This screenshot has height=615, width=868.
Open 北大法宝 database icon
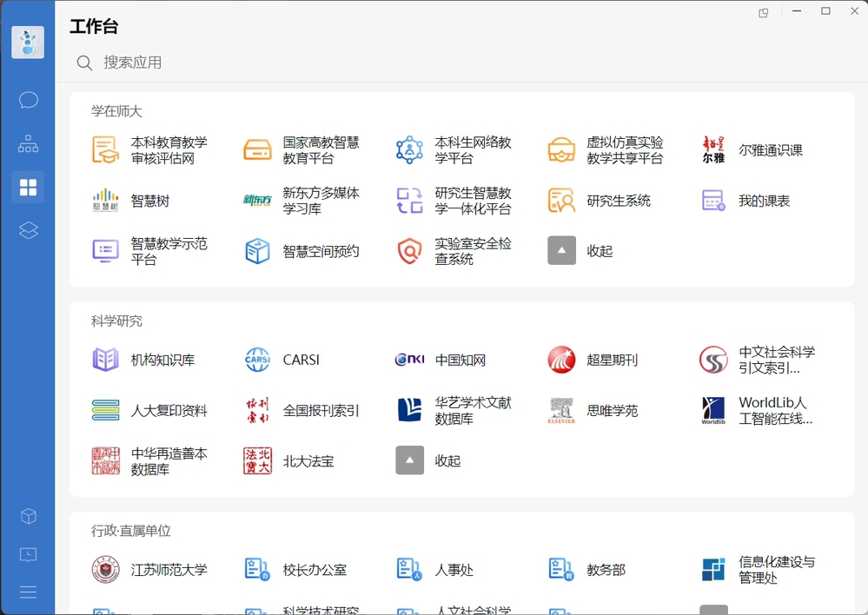[258, 461]
